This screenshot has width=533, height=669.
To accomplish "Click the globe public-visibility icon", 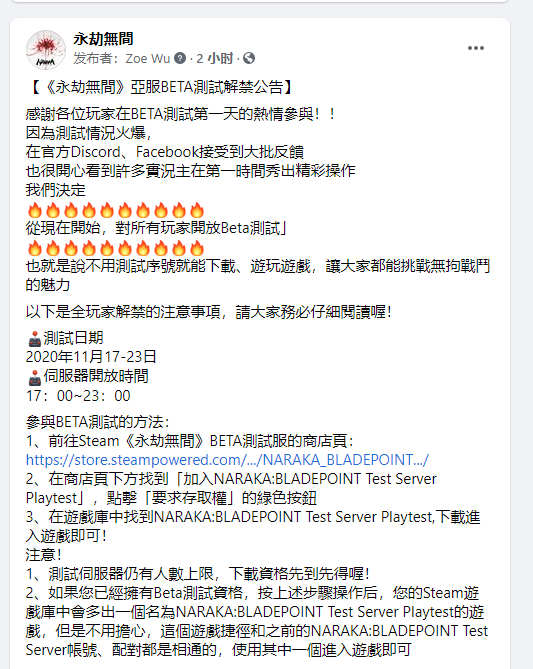I will tap(249, 58).
